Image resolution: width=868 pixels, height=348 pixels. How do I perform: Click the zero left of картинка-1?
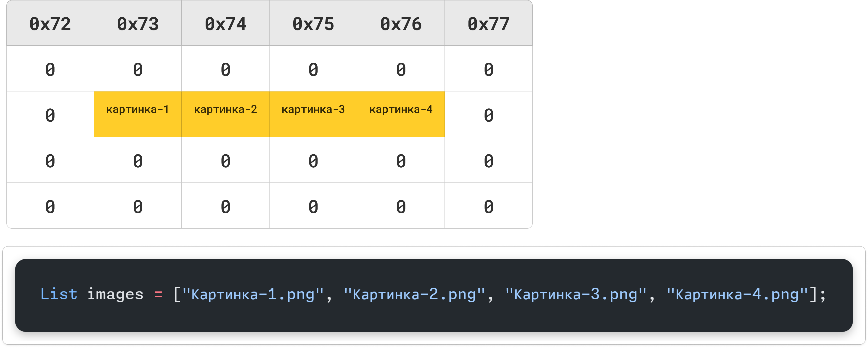coord(50,115)
